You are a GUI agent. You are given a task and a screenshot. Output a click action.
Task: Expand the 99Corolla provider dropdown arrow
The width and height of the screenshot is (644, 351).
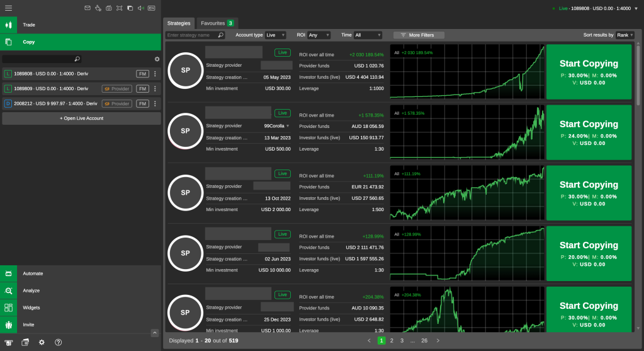(288, 126)
